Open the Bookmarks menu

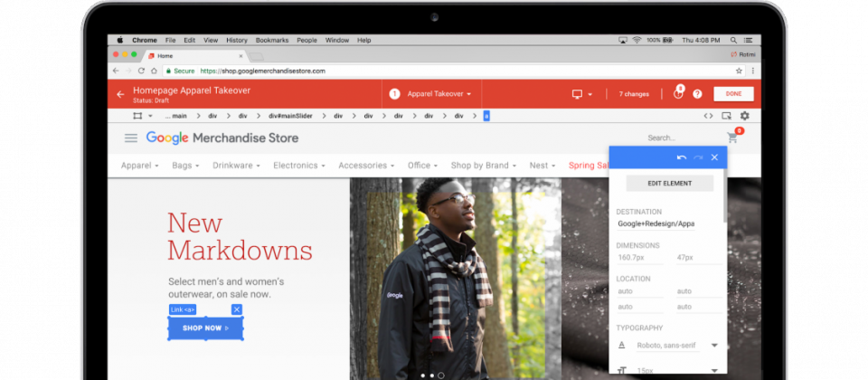(x=272, y=41)
